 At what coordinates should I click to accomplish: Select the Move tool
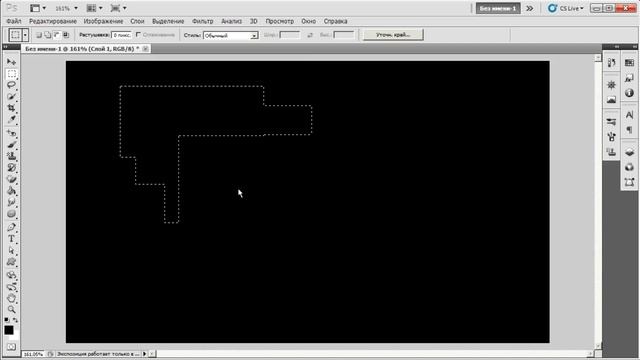11,62
